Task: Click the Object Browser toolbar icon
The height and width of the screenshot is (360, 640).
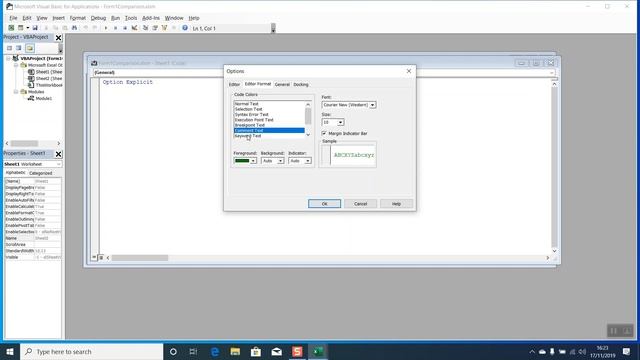Action: click(x=164, y=28)
